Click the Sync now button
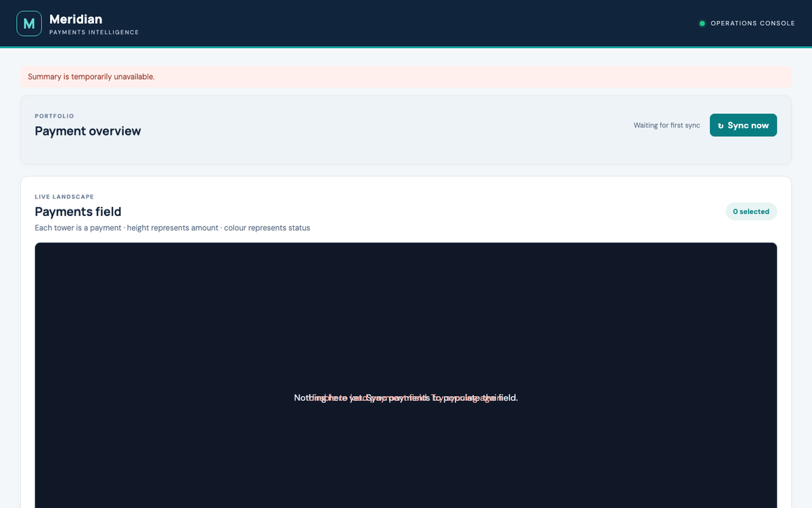This screenshot has width=812, height=508. tap(743, 125)
